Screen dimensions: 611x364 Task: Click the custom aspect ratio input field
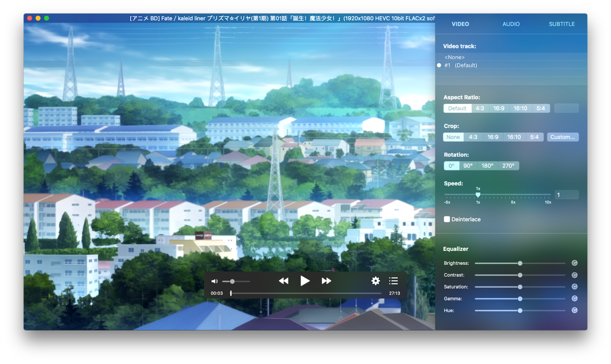566,108
